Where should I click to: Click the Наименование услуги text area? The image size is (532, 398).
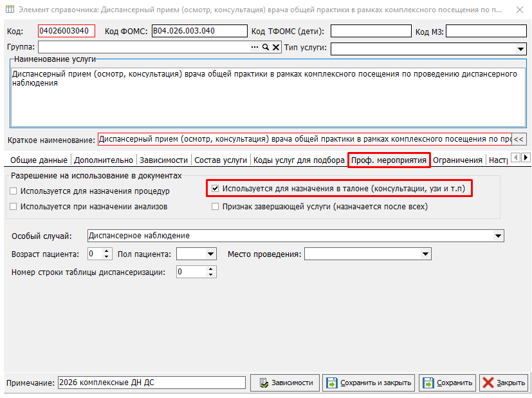coord(268,97)
